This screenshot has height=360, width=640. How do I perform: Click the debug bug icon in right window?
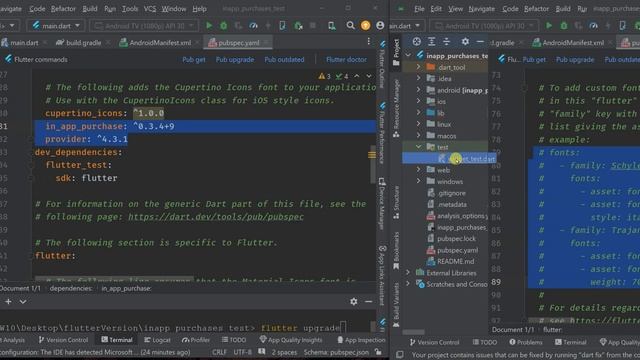pos(564,26)
